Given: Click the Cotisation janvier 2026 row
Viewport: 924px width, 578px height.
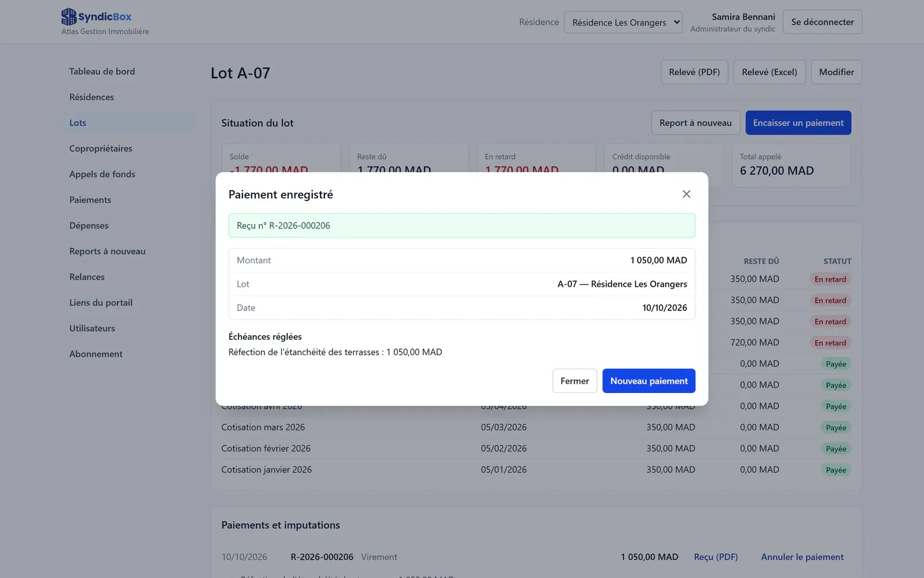Looking at the screenshot, I should [x=536, y=470].
